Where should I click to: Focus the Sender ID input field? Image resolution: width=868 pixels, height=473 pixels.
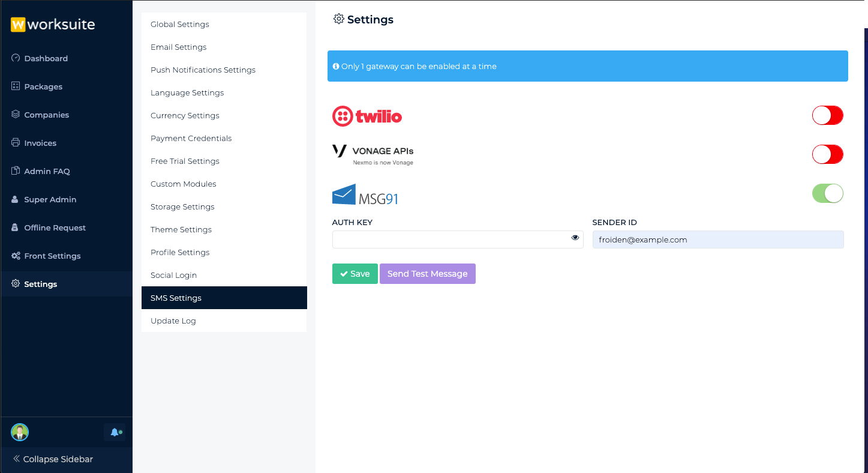(x=718, y=240)
